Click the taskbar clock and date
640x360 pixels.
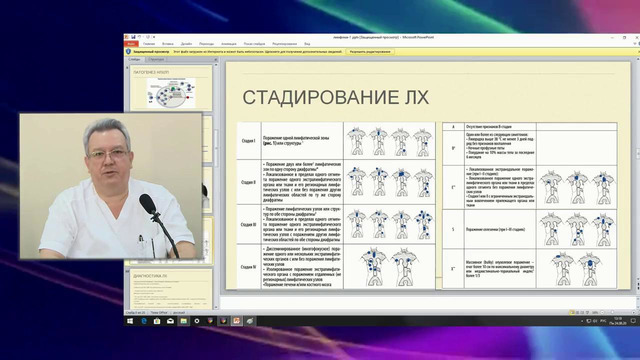coord(618,321)
